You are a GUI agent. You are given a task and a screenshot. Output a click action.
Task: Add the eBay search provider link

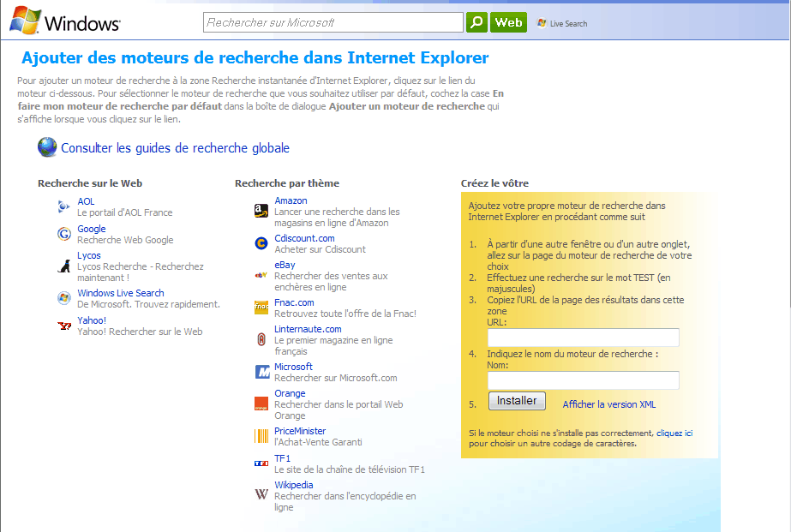coord(285,265)
